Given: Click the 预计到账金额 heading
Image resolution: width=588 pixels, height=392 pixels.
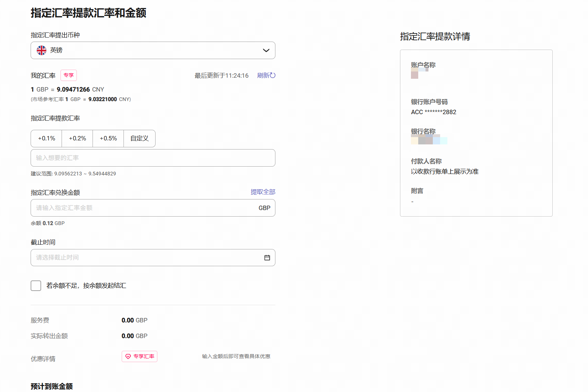Looking at the screenshot, I should (x=52, y=387).
